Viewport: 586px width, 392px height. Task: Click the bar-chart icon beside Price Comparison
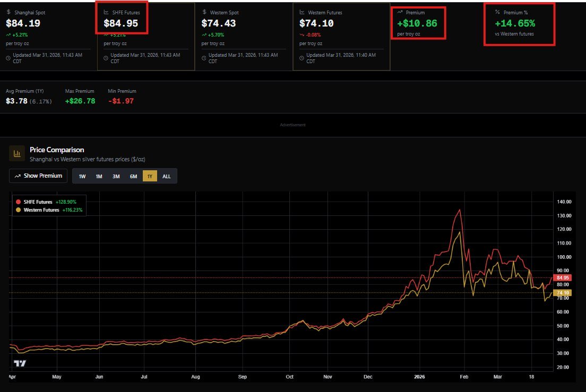[17, 152]
